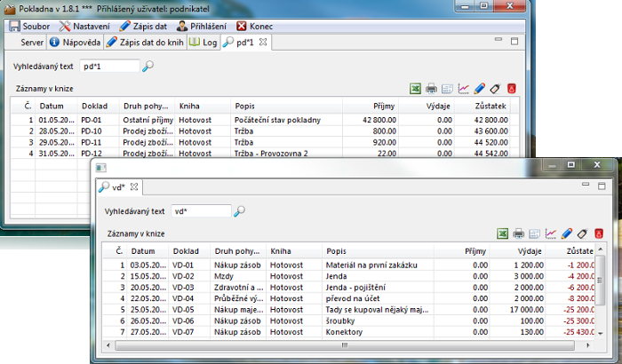
Task: Open chart icon in pd*1 toolbar
Action: (x=464, y=88)
